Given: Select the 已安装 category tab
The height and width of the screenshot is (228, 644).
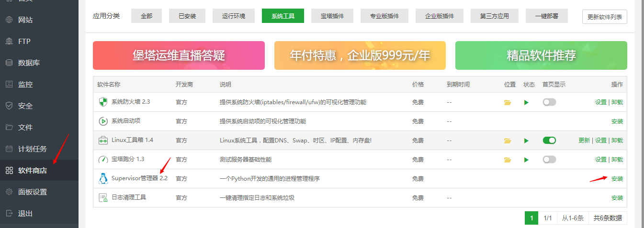Looking at the screenshot, I should (187, 16).
